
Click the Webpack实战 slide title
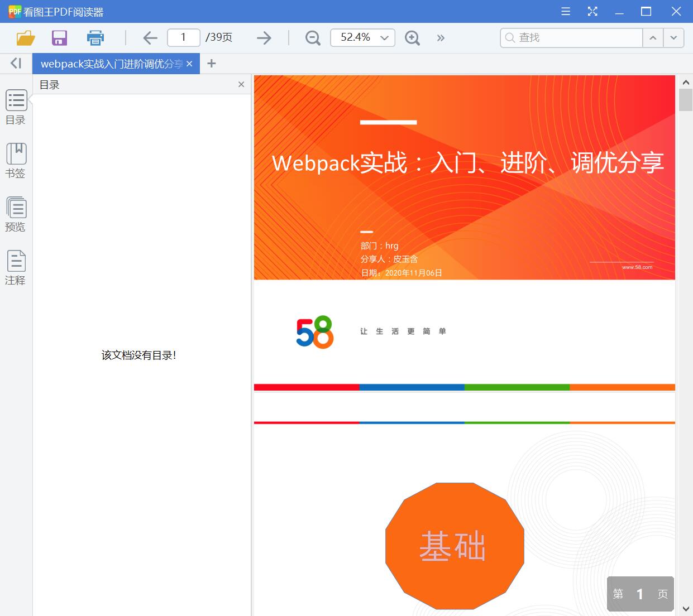coord(467,162)
